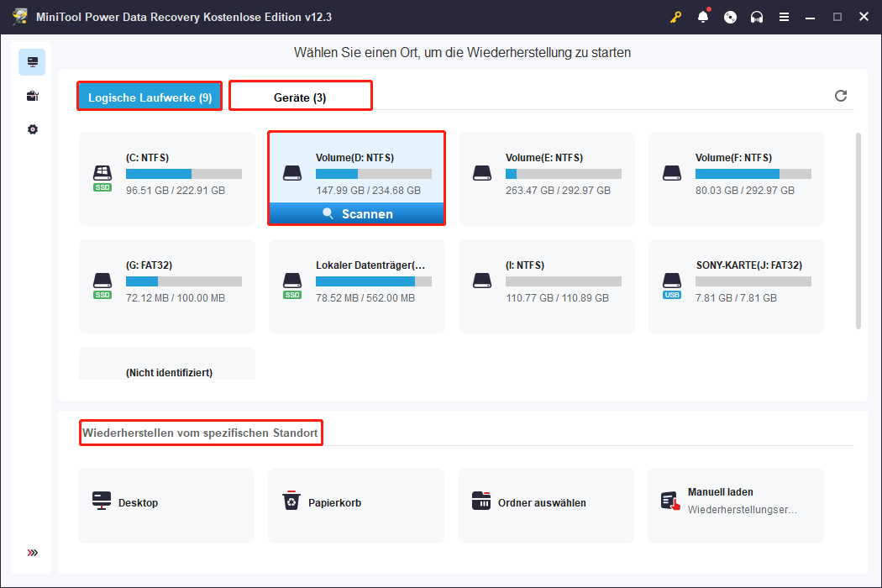The image size is (882, 588).
Task: Open Manuell laden option
Action: pos(736,506)
